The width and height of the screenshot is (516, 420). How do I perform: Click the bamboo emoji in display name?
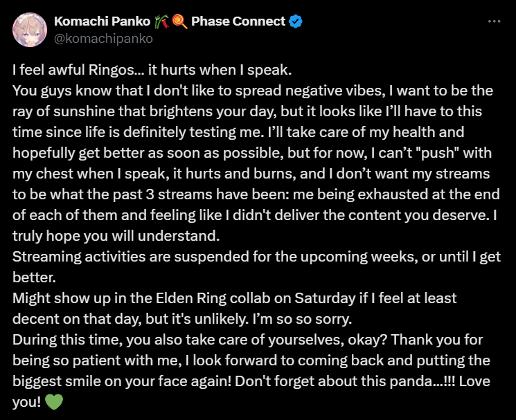(x=161, y=21)
